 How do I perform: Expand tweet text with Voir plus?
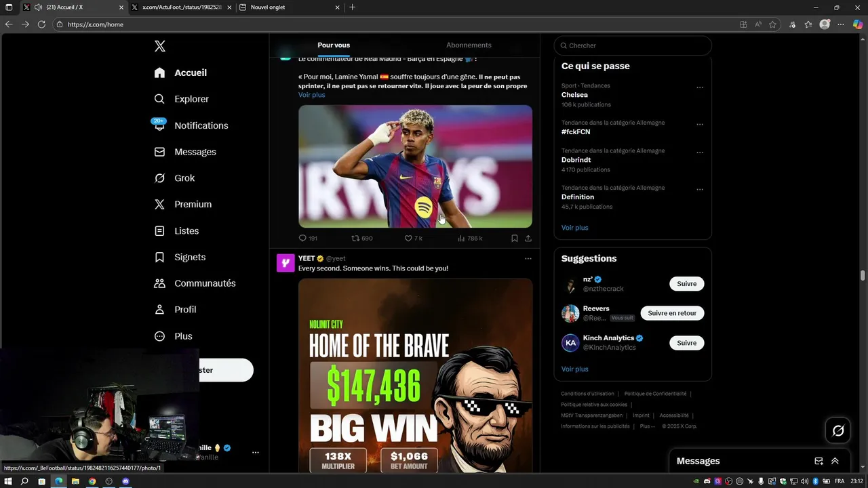[x=311, y=95]
